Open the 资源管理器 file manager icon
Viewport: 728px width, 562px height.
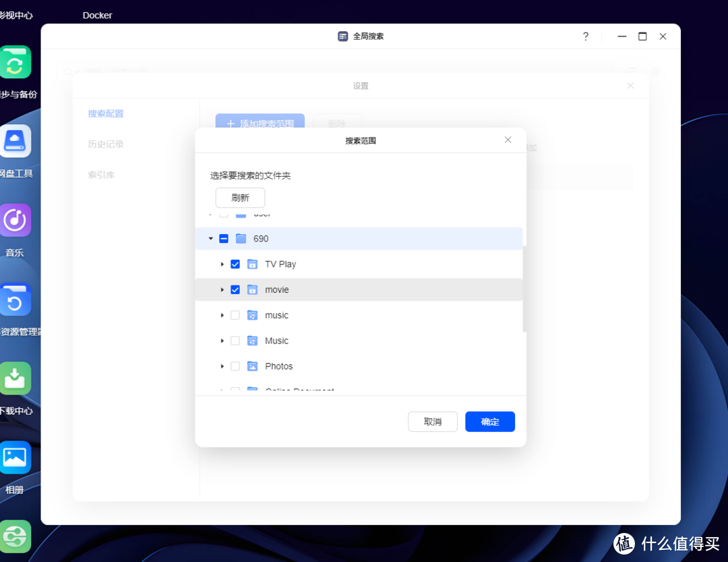pyautogui.click(x=15, y=300)
